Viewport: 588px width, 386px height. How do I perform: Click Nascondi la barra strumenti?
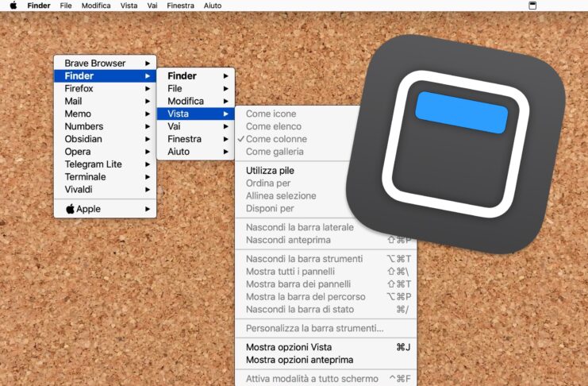tap(325, 259)
